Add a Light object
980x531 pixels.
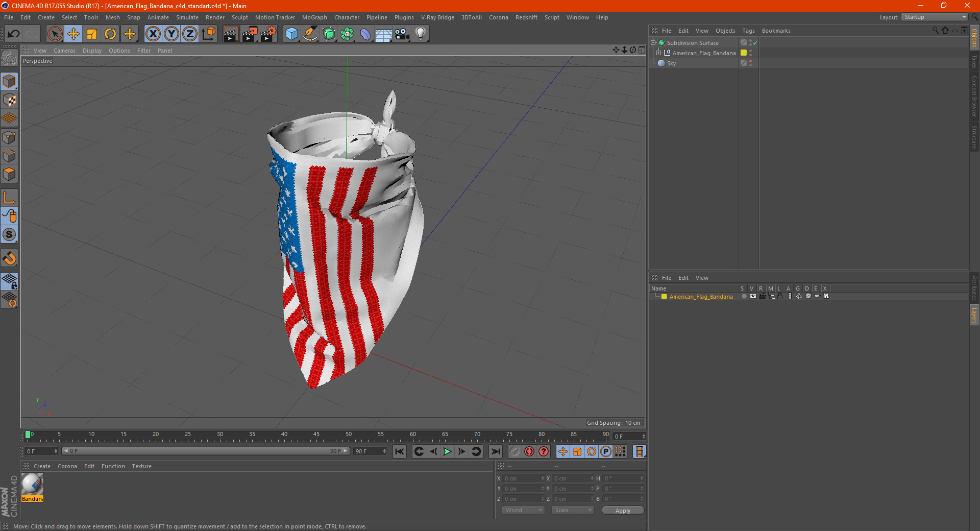point(421,34)
